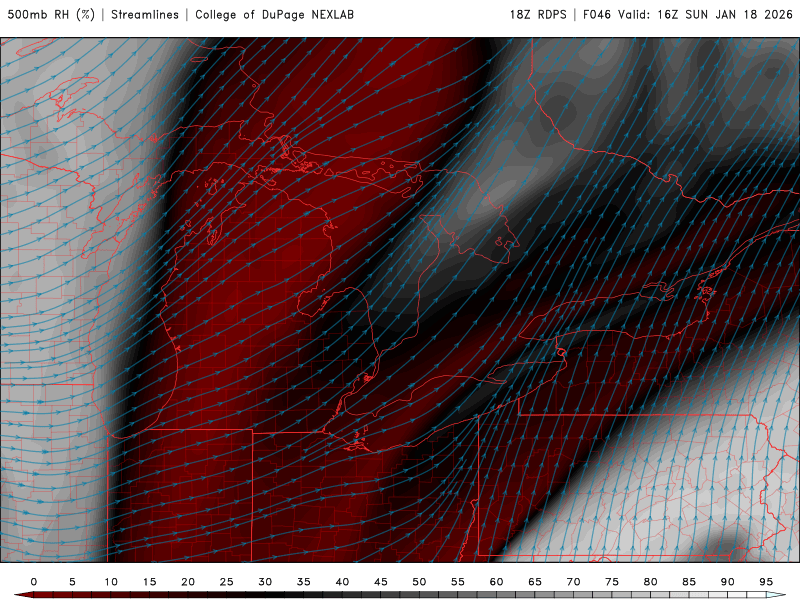The width and height of the screenshot is (800, 600).
Task: Click the "60" color scale label
Action: point(496,582)
